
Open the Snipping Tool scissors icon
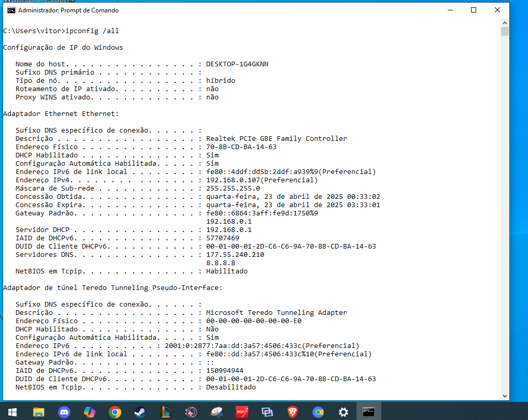[x=217, y=412]
